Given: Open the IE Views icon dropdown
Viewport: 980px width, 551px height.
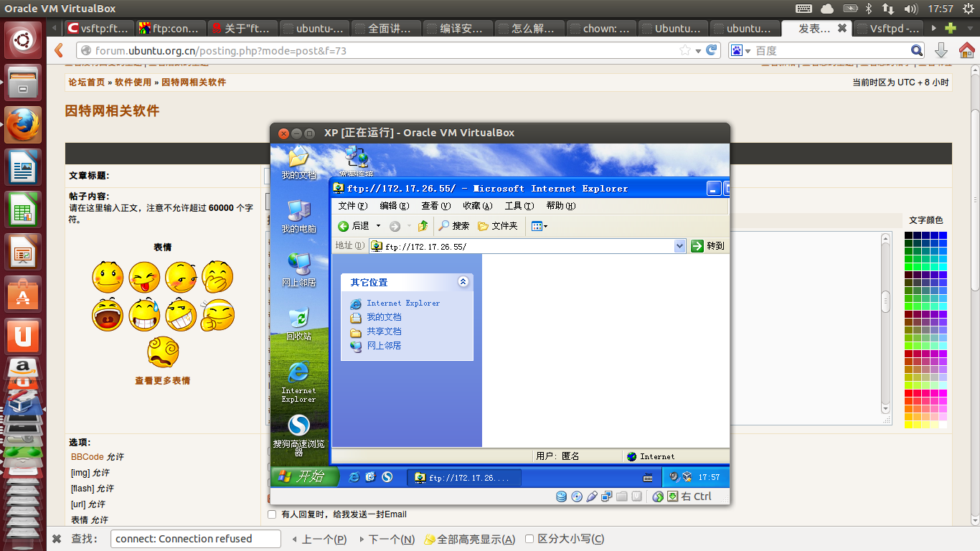Looking at the screenshot, I should pos(539,226).
